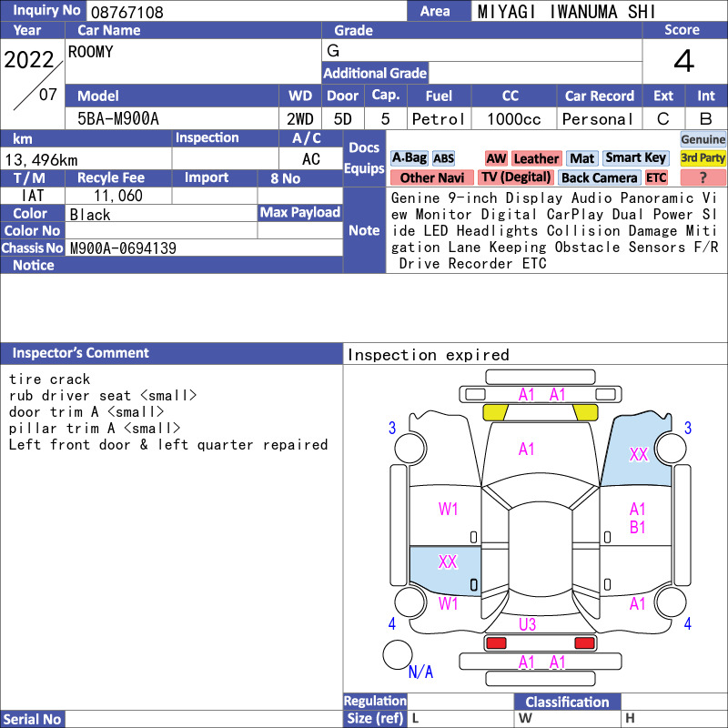Click the drive type 2WD
This screenshot has height=728, width=728.
click(299, 119)
